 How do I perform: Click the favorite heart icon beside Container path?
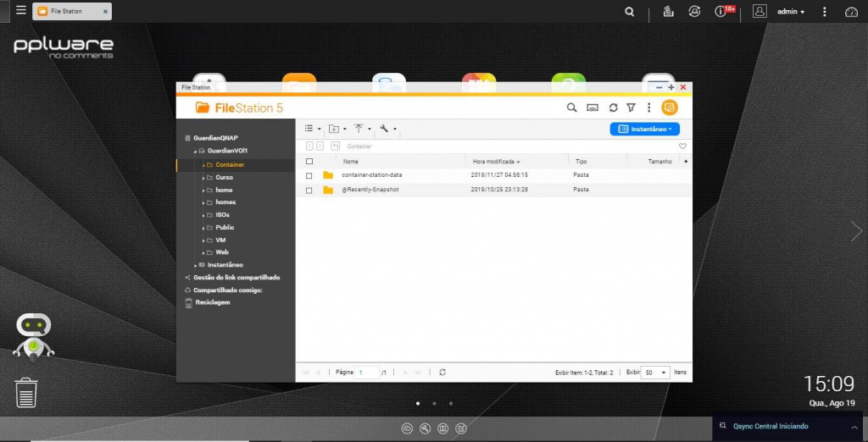(x=682, y=146)
